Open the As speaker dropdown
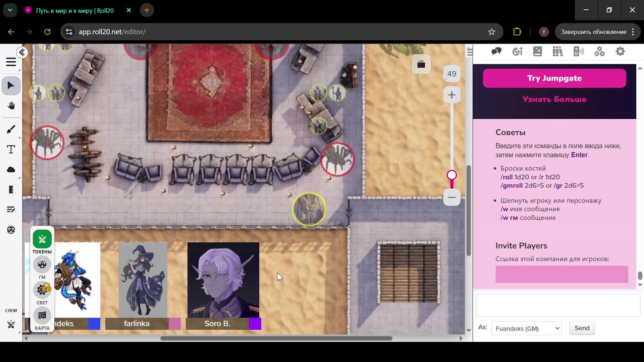This screenshot has width=644, height=362. click(526, 328)
